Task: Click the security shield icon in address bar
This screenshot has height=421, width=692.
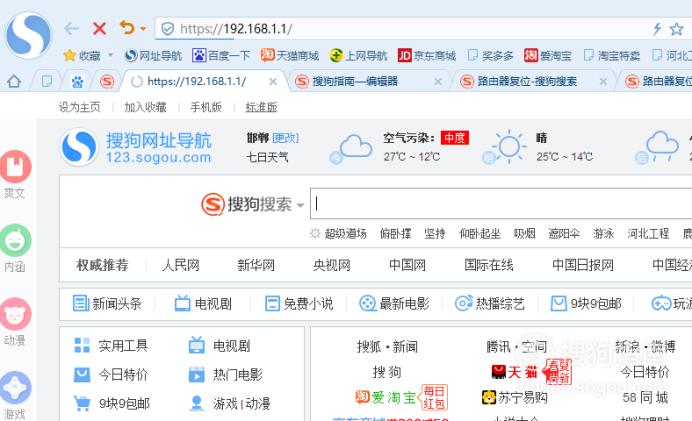Action: click(x=167, y=29)
